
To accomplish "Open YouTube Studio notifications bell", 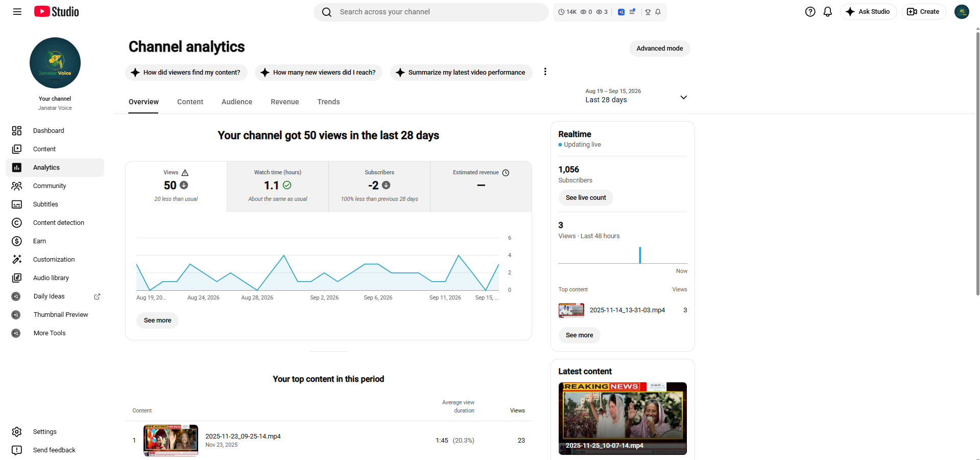I will pyautogui.click(x=828, y=12).
